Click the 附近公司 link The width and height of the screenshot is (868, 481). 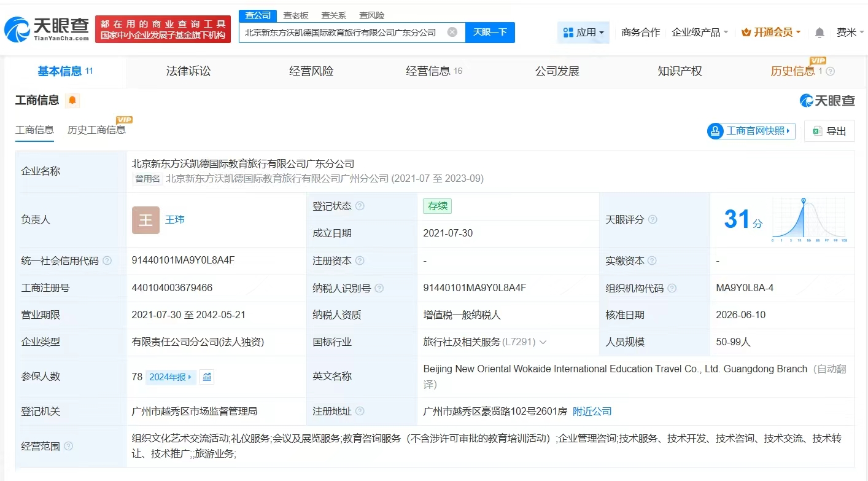coord(592,412)
